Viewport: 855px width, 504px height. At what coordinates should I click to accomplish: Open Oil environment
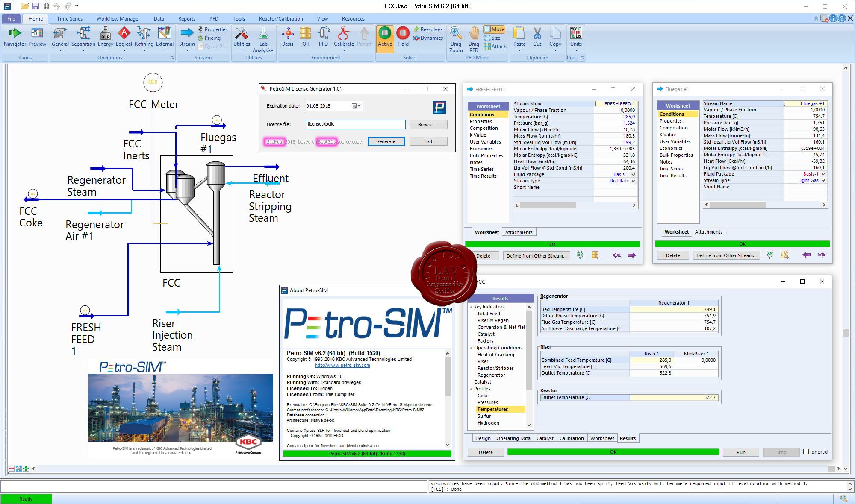coord(306,37)
